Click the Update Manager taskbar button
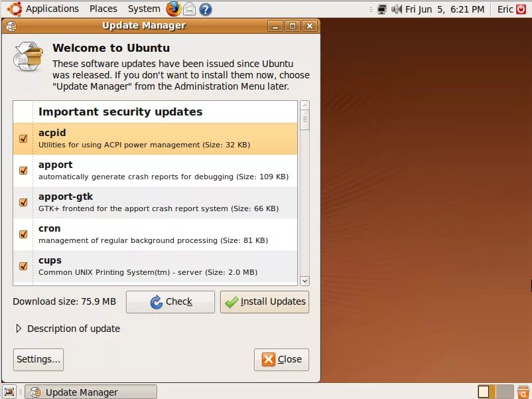 (x=91, y=392)
